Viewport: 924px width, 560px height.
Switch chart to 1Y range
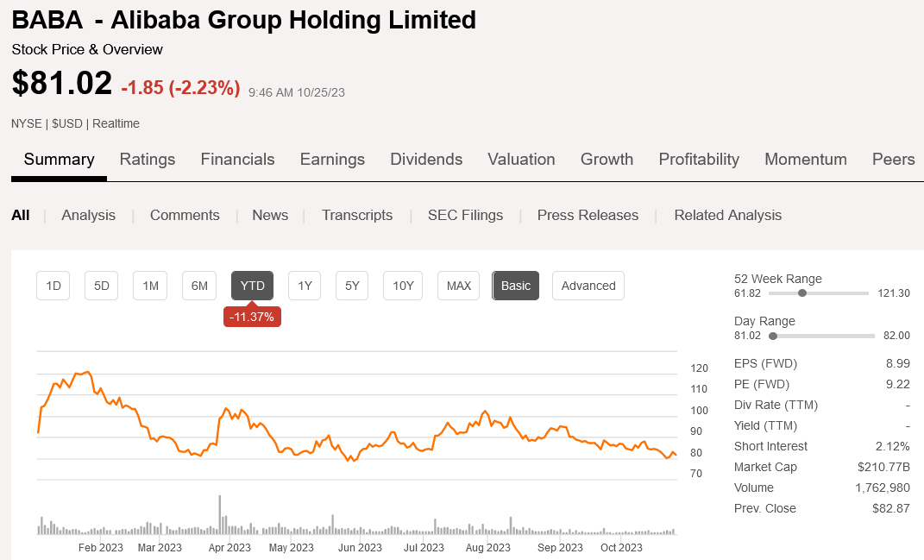click(x=305, y=286)
